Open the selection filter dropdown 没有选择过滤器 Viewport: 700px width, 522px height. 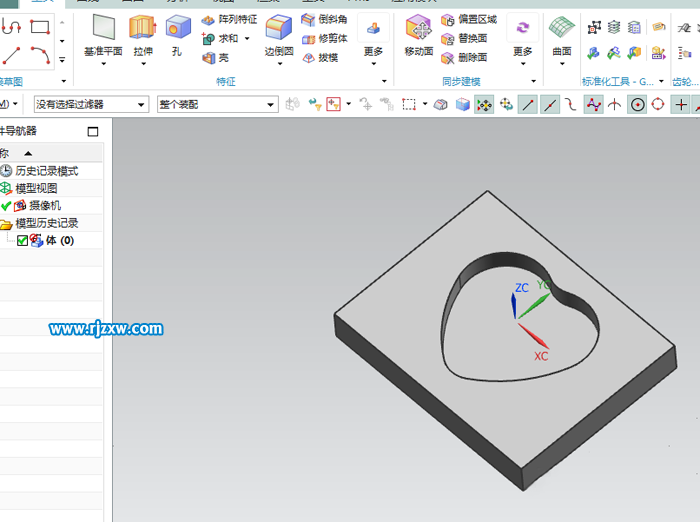pyautogui.click(x=91, y=104)
